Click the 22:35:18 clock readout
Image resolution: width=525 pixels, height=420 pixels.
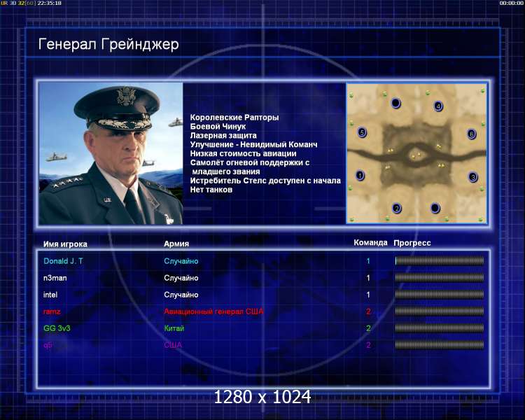pyautogui.click(x=49, y=3)
